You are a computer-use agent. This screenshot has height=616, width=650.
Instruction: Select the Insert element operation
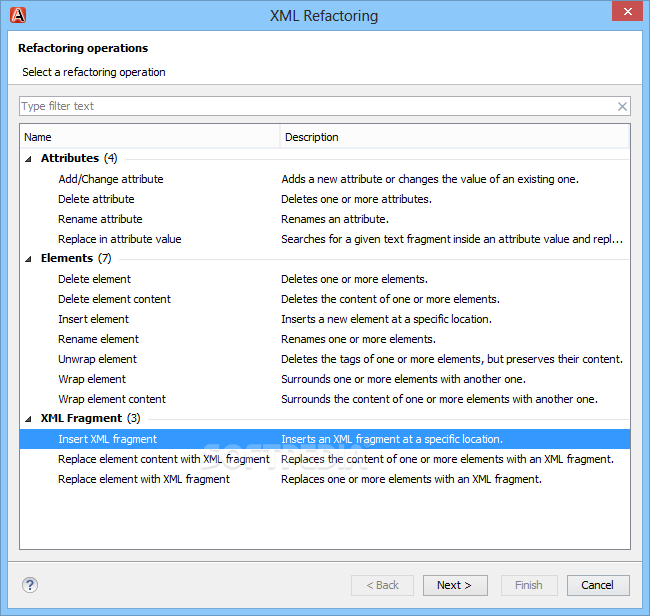[93, 319]
